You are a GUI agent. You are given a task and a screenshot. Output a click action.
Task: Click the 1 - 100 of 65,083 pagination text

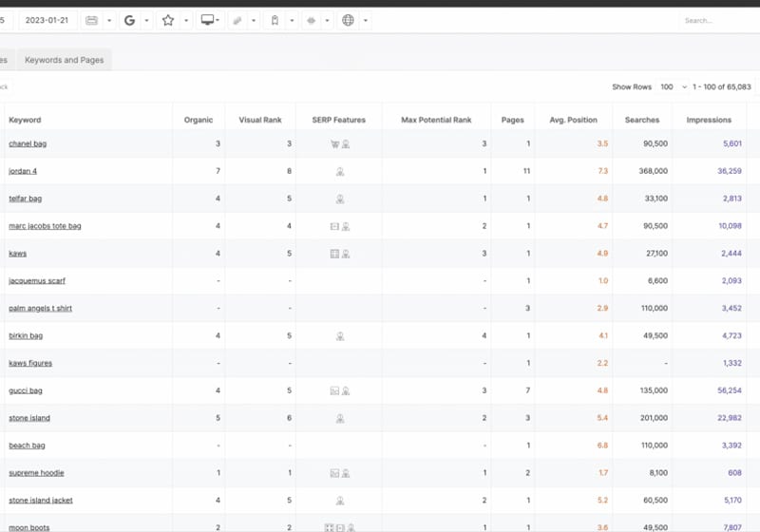pos(722,86)
